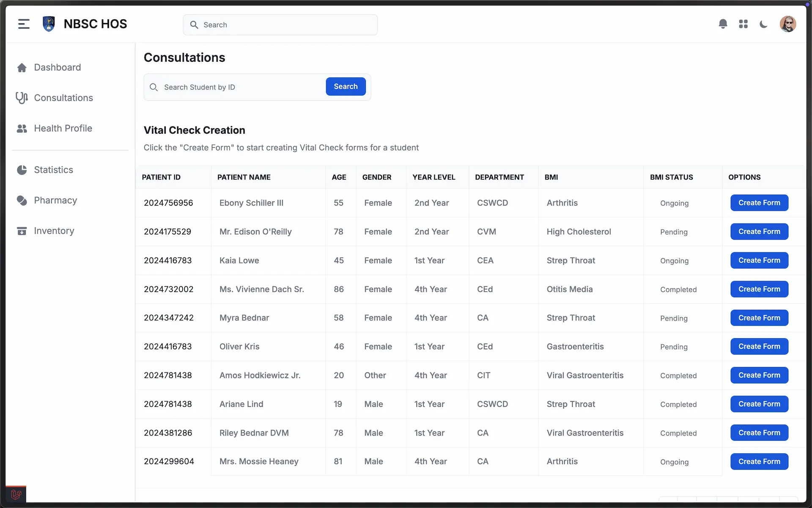Click the blue Search button

(346, 86)
